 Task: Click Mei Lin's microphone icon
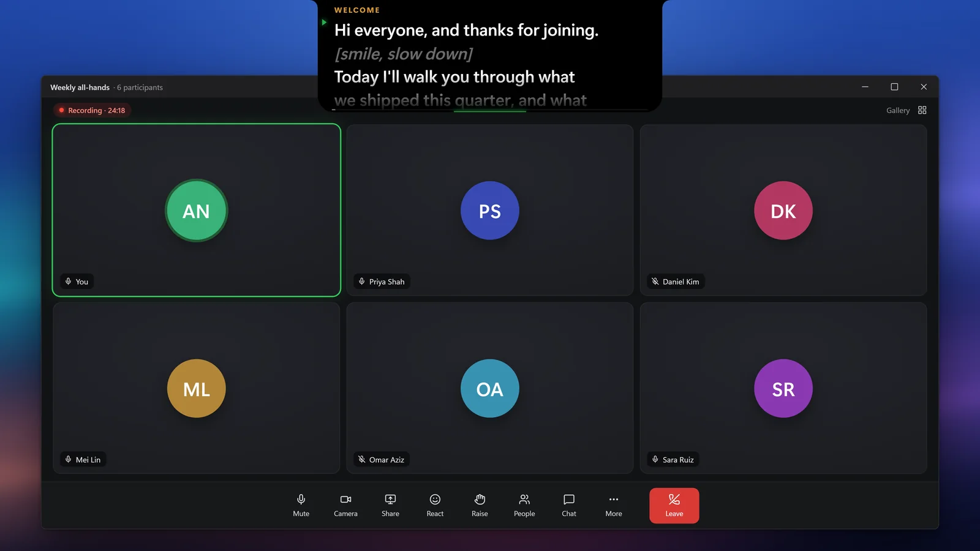(68, 460)
